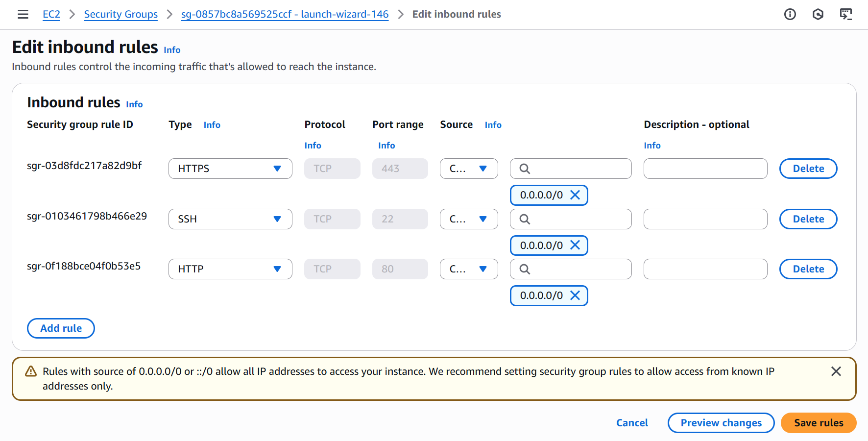The width and height of the screenshot is (868, 441).
Task: Click the hexagon shortcuts icon top right
Action: [818, 14]
